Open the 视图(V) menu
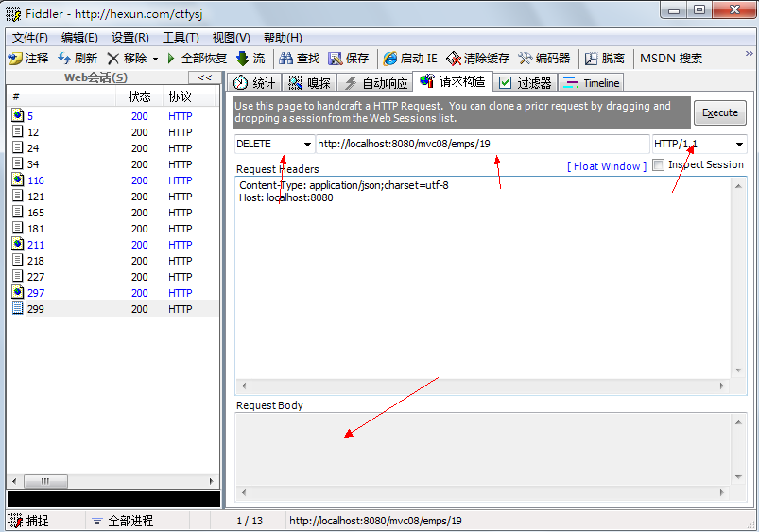This screenshot has width=759, height=532. [232, 38]
